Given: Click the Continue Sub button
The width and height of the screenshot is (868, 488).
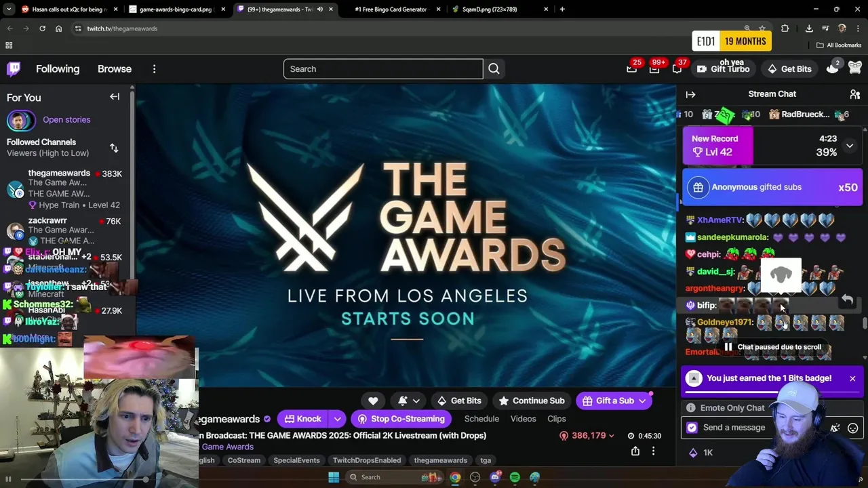Looking at the screenshot, I should pyautogui.click(x=532, y=401).
